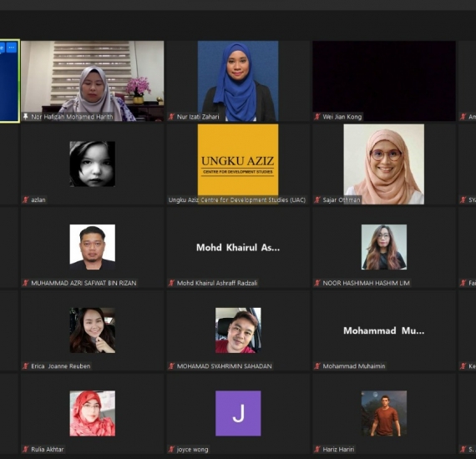Click MOHAMAD SYAHRIMIN SAHADAN's profile picture
This screenshot has width=476, height=459.
(238, 330)
